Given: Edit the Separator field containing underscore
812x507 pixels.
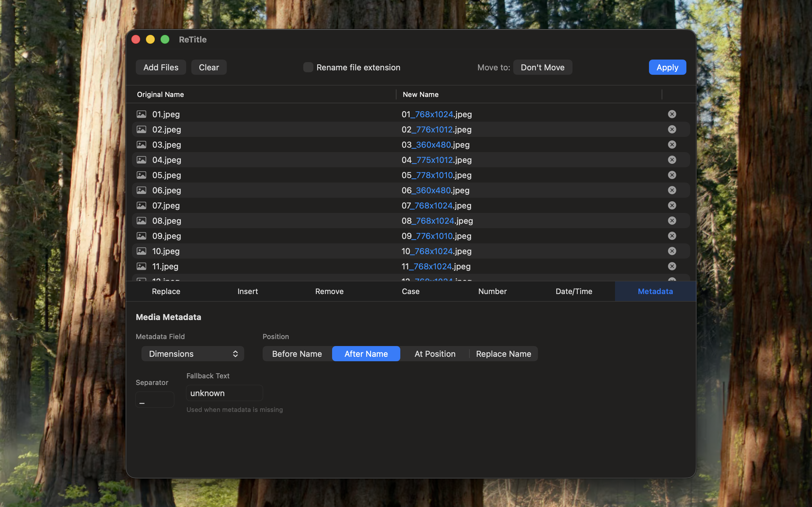Looking at the screenshot, I should tap(155, 399).
